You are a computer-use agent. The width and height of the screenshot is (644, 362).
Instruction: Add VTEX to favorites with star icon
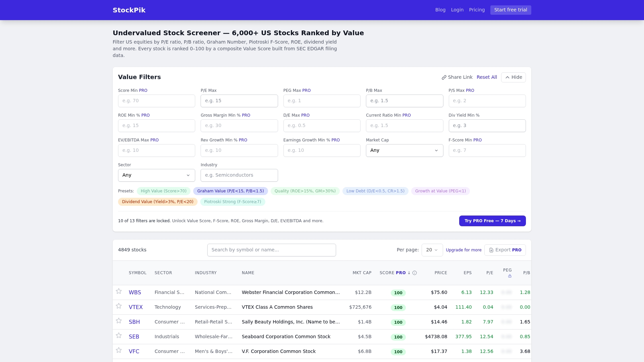[x=119, y=306]
